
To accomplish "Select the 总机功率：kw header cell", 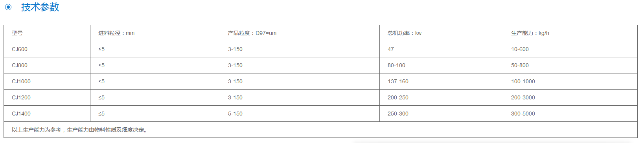I will [442, 33].
